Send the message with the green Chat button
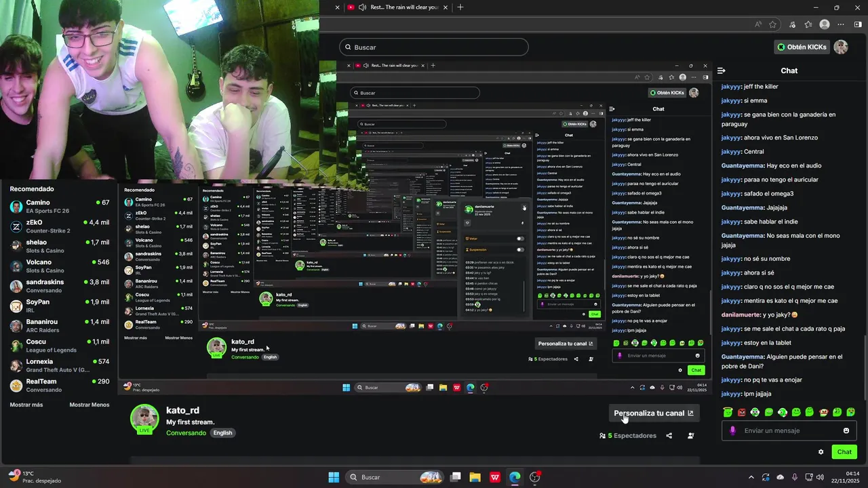This screenshot has height=488, width=868. pyautogui.click(x=844, y=452)
